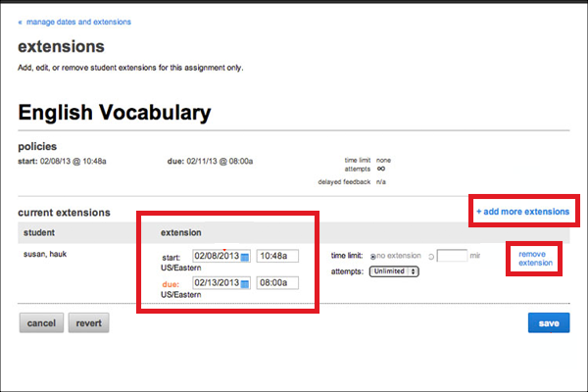
Task: Open the attempts Unlimited dropdown
Action: (x=394, y=271)
